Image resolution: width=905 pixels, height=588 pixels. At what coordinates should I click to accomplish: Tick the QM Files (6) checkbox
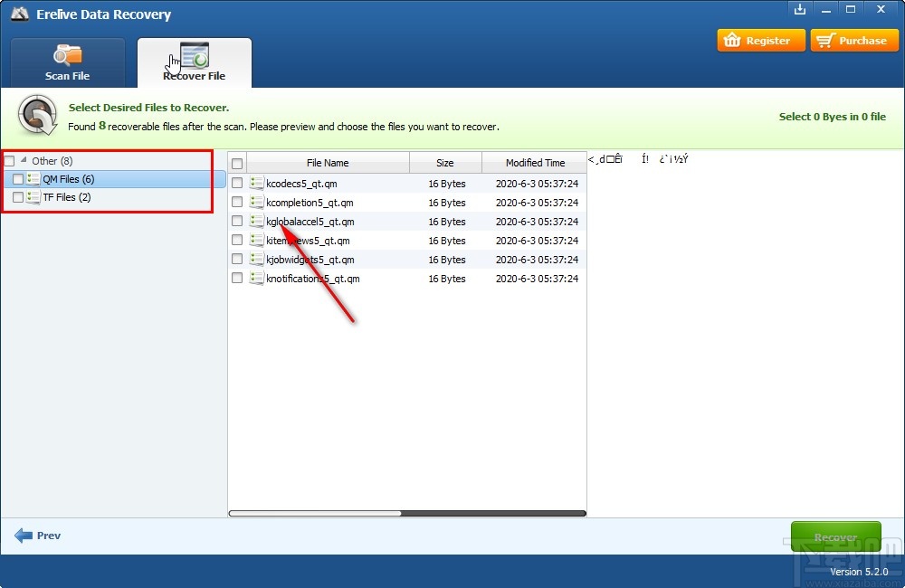click(x=18, y=179)
